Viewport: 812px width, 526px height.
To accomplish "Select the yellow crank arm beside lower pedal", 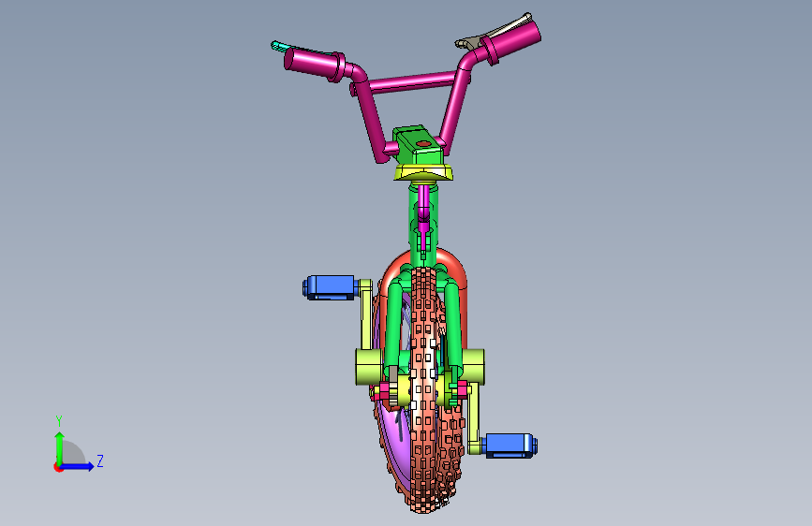I will pyautogui.click(x=474, y=418).
